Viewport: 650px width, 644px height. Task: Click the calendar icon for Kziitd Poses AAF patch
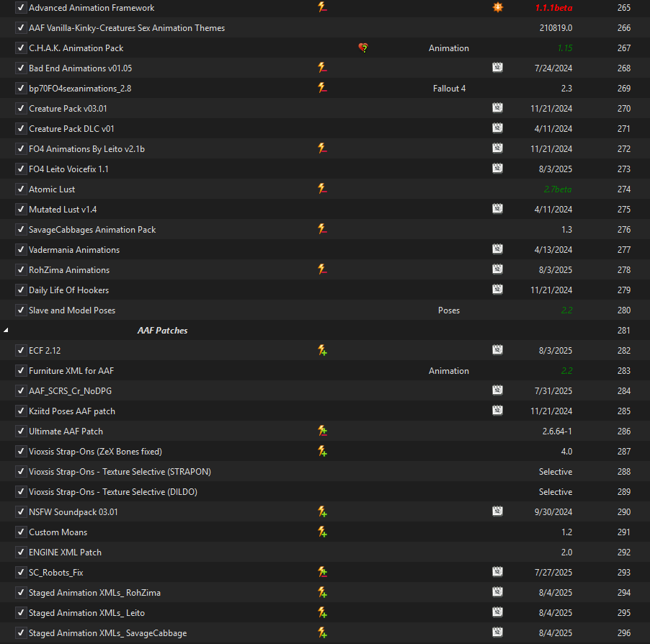497,411
